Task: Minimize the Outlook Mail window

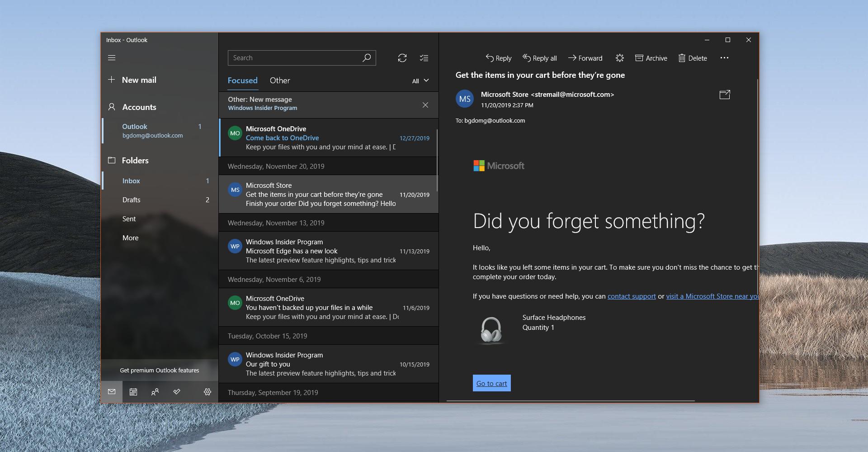Action: (x=707, y=40)
